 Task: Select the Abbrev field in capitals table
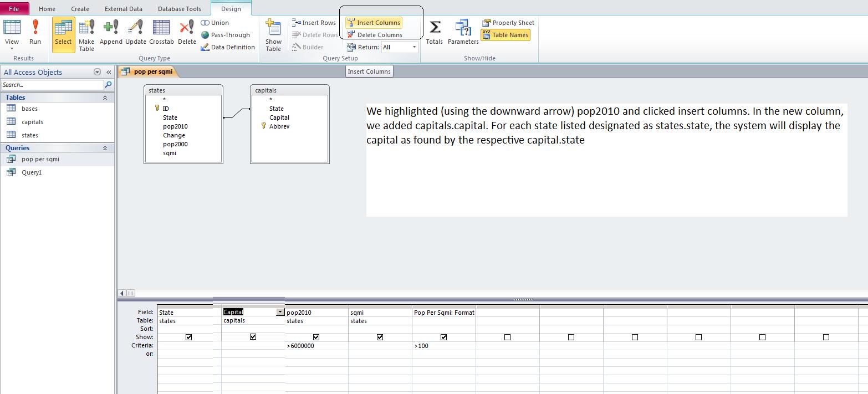279,126
